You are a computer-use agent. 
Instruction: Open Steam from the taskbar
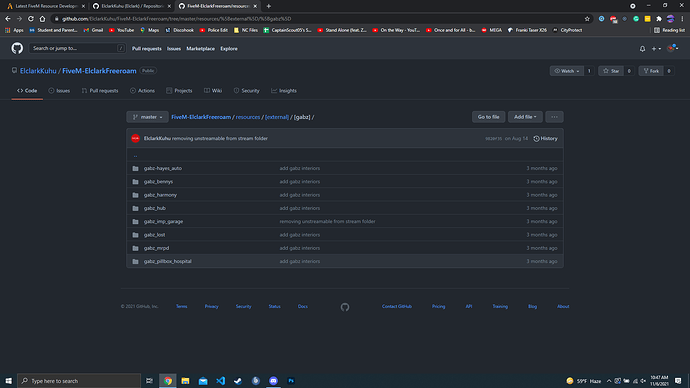click(x=238, y=381)
